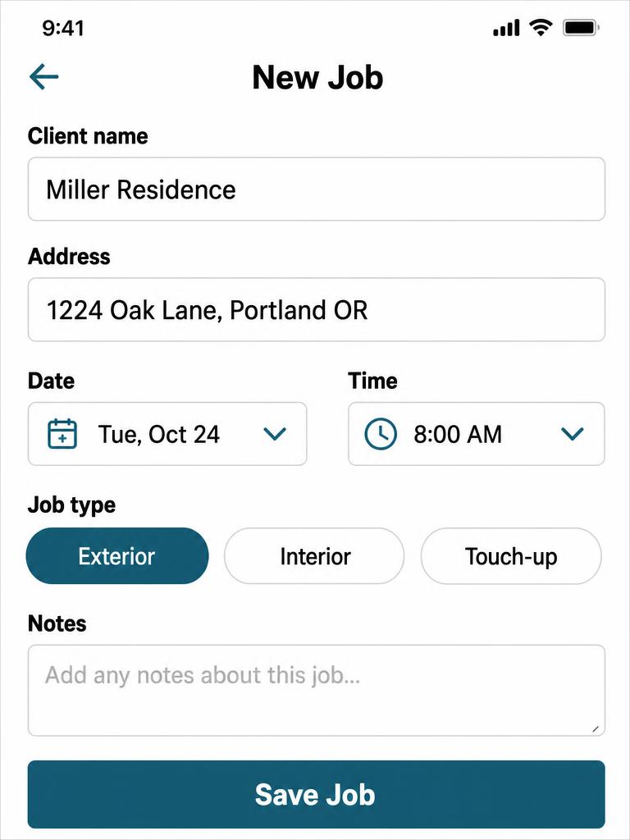Edit the Address input field

coord(316,309)
